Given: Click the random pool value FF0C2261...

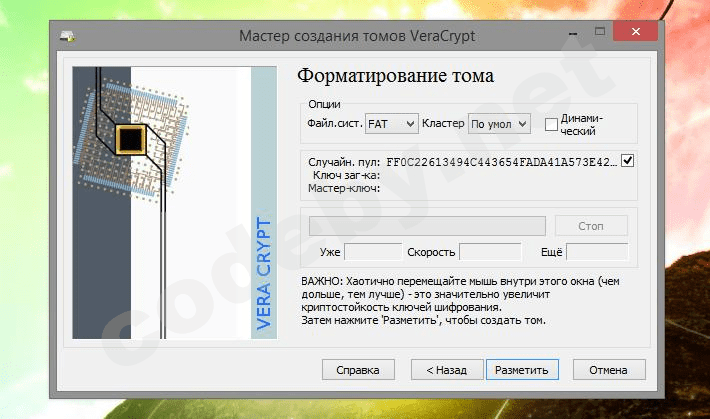Looking at the screenshot, I should pos(502,162).
